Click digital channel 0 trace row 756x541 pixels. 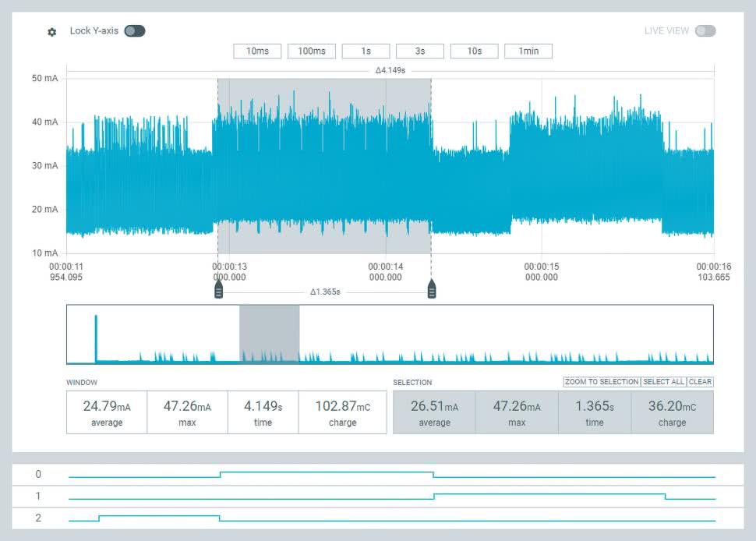390,474
